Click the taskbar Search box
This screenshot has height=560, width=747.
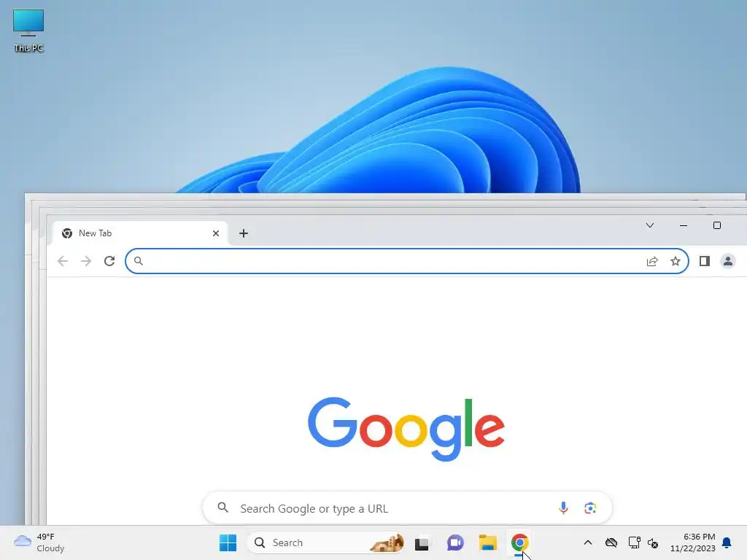click(327, 542)
